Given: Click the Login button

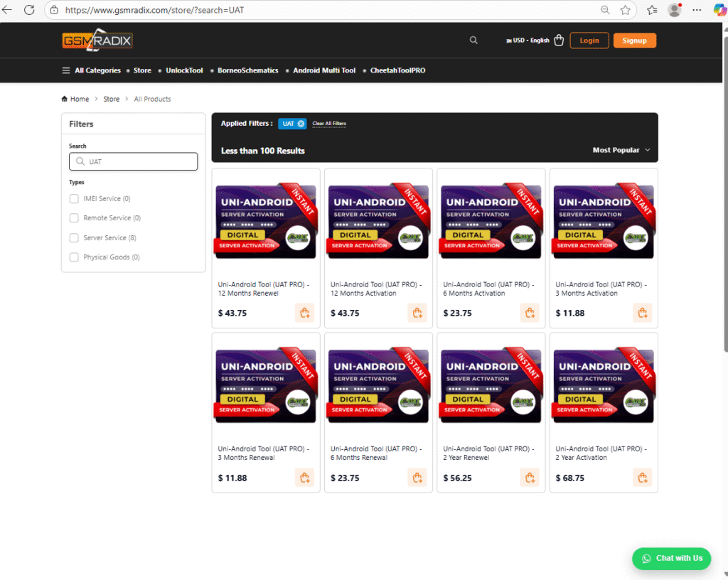Looking at the screenshot, I should pyautogui.click(x=589, y=41).
